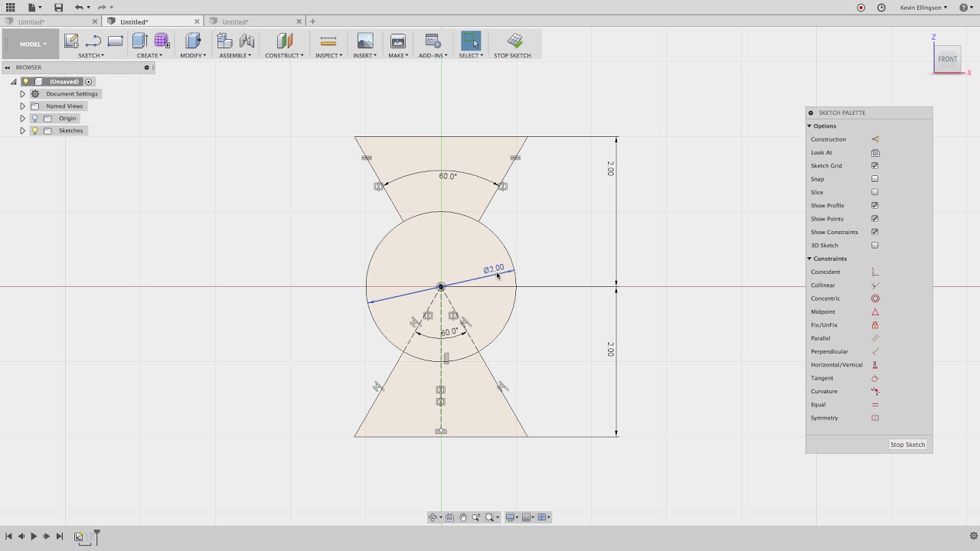The width and height of the screenshot is (980, 551).
Task: Click the Equal constraint icon
Action: [x=875, y=405]
